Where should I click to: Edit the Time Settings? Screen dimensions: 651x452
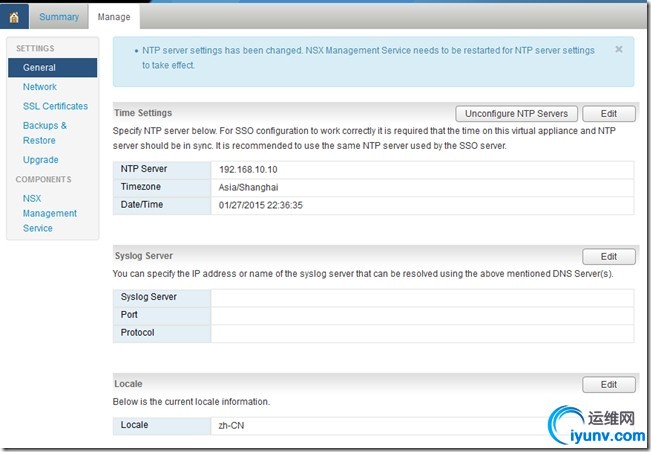[x=609, y=114]
